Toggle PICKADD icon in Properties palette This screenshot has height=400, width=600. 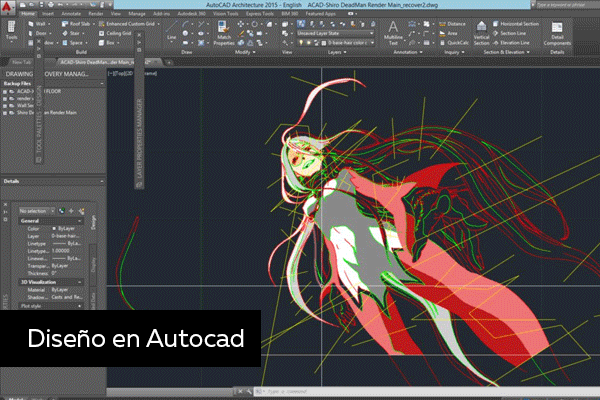(x=62, y=211)
